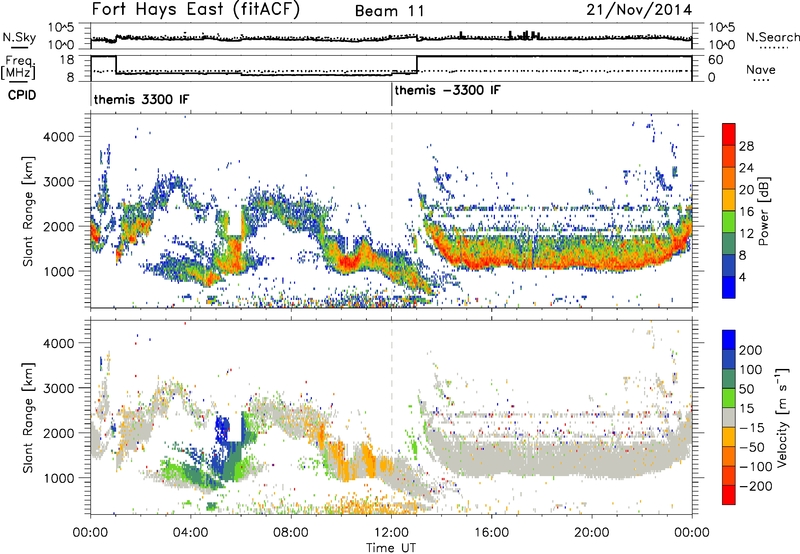Click the '3000' tick of the power panel
The height and width of the screenshot is (554, 800).
coord(59,182)
